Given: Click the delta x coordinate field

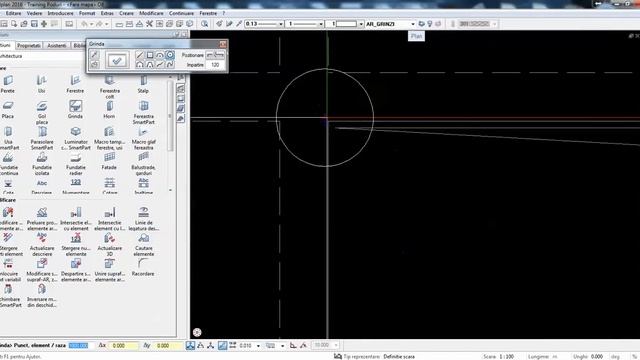Looking at the screenshot, I should pyautogui.click(x=124, y=346).
